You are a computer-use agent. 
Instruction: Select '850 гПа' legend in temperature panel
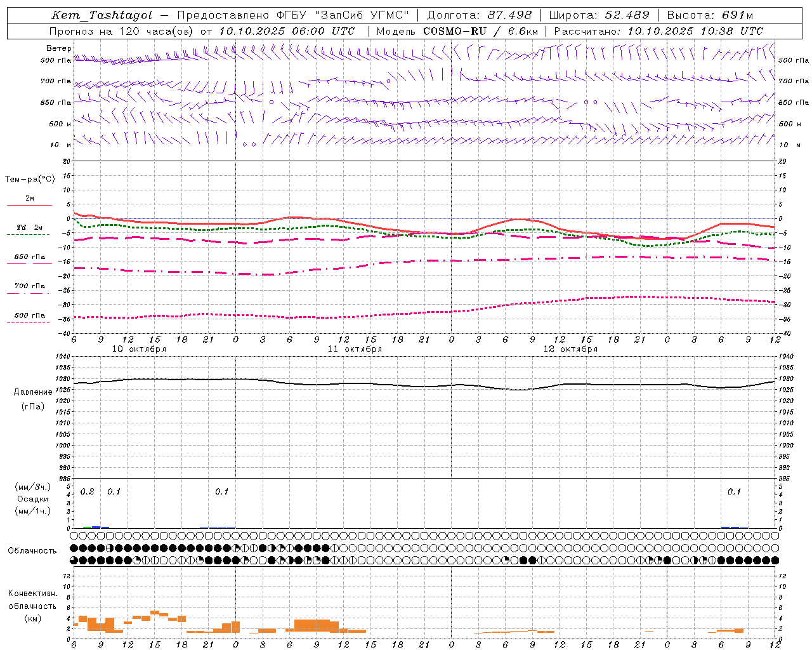pos(30,257)
